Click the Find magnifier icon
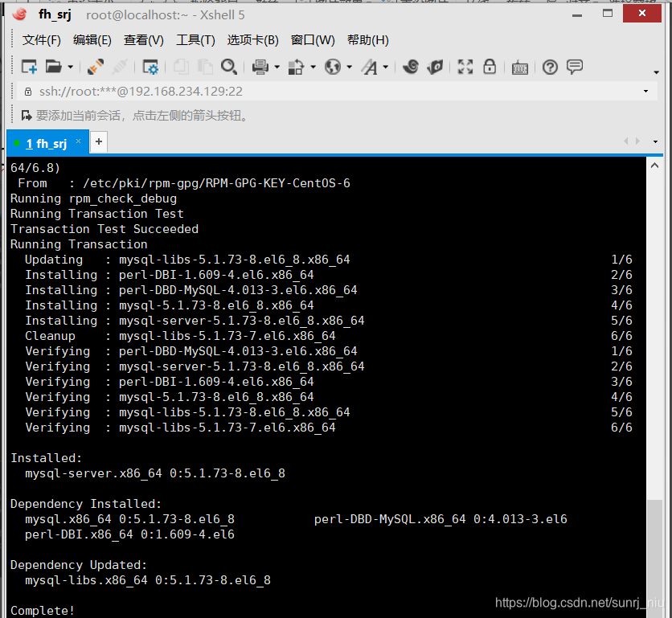 pos(229,67)
